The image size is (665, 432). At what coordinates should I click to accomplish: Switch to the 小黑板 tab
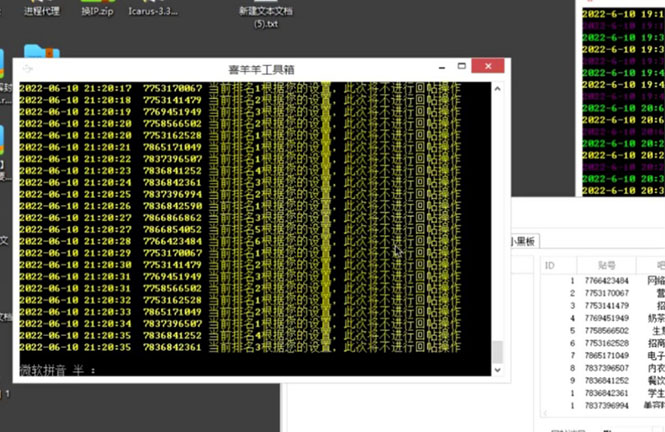524,241
